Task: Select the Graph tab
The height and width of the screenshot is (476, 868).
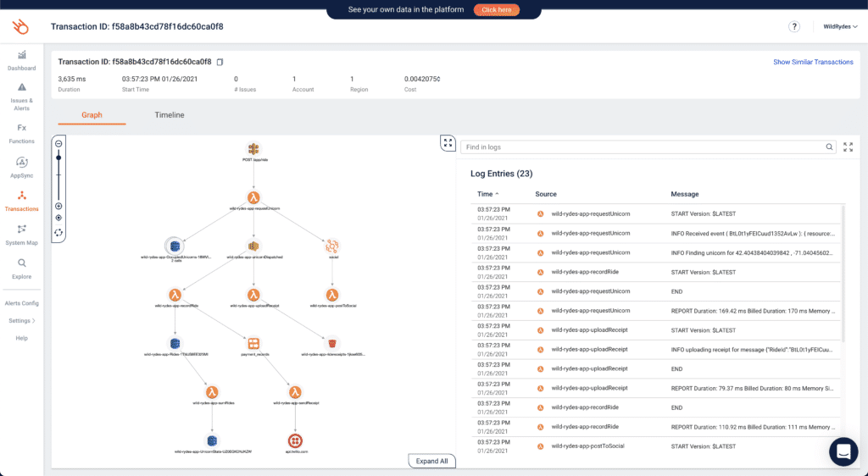Action: [92, 115]
